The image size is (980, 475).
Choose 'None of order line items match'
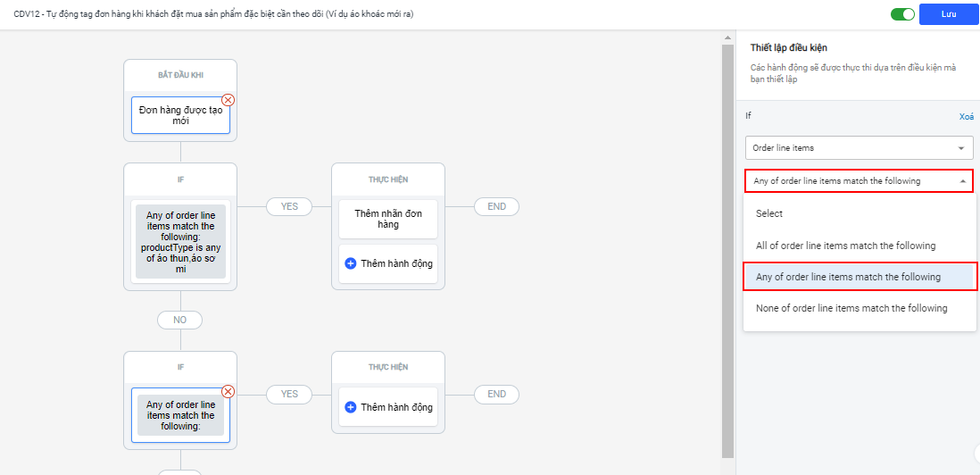coord(851,308)
